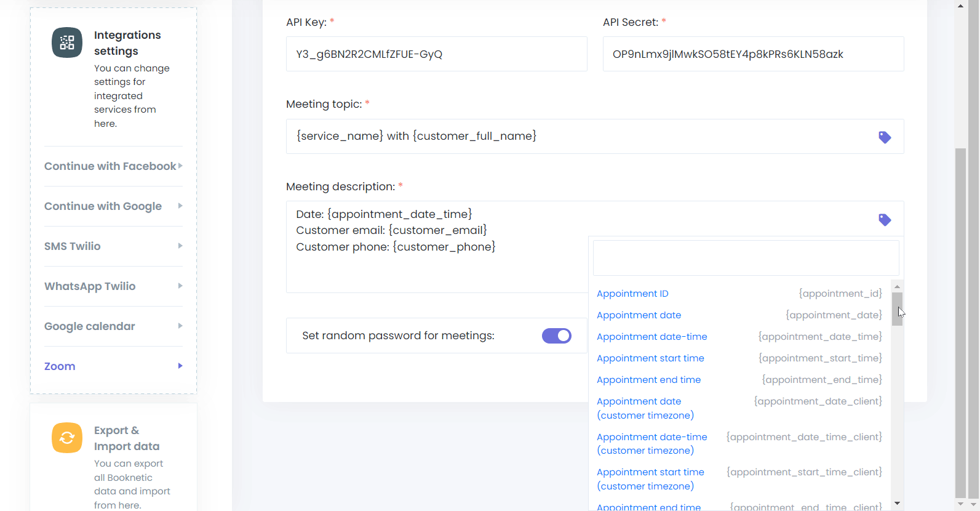This screenshot has width=980, height=511.
Task: Click the API Key input field
Action: pyautogui.click(x=436, y=54)
